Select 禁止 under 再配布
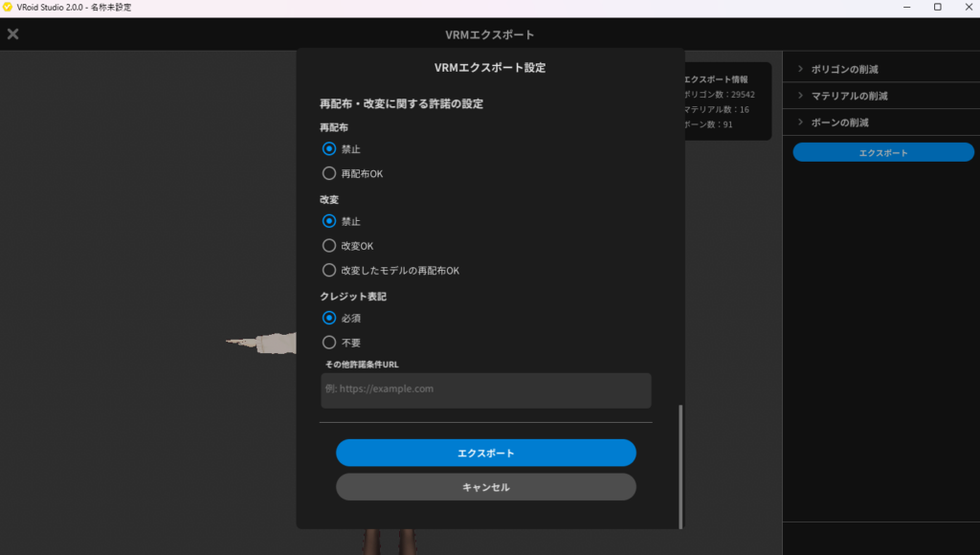980x555 pixels. [x=329, y=149]
